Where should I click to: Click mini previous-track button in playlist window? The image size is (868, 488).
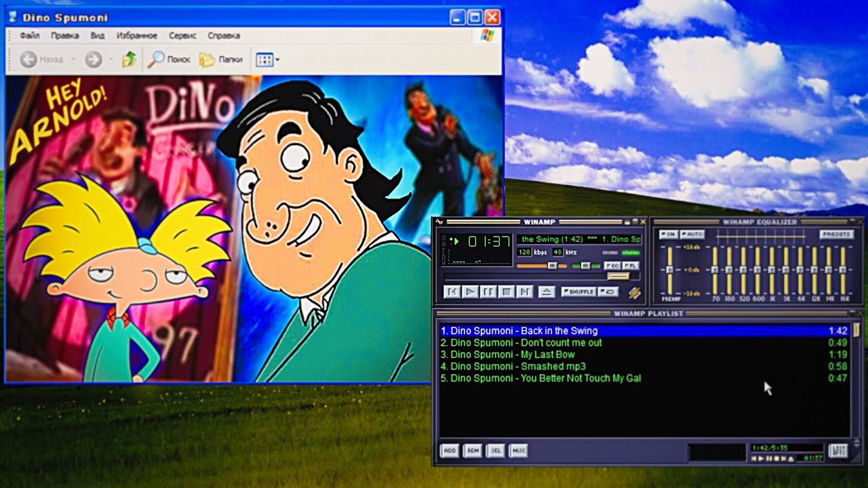(x=753, y=459)
